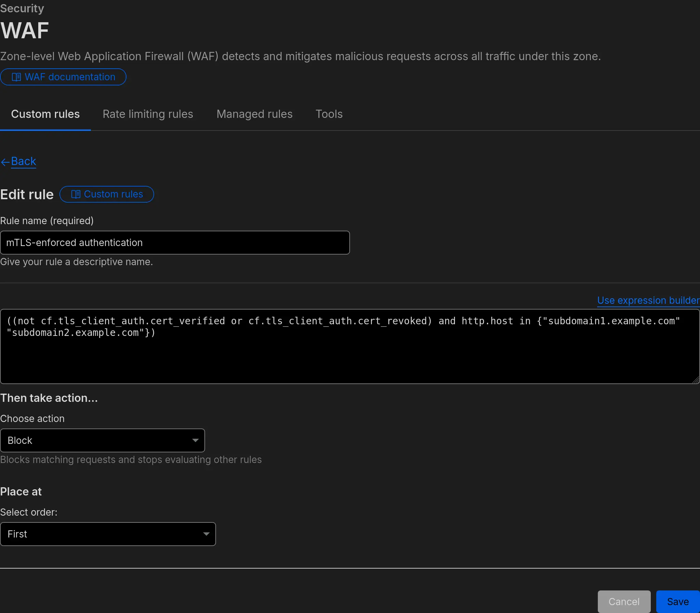Click the book icon in WAF documentation
Viewport: 700px width, 613px height.
[x=16, y=77]
